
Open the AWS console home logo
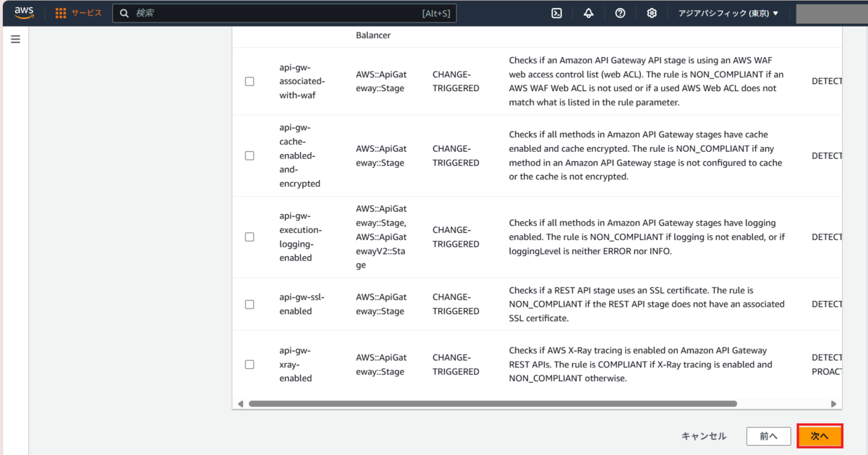pos(24,13)
